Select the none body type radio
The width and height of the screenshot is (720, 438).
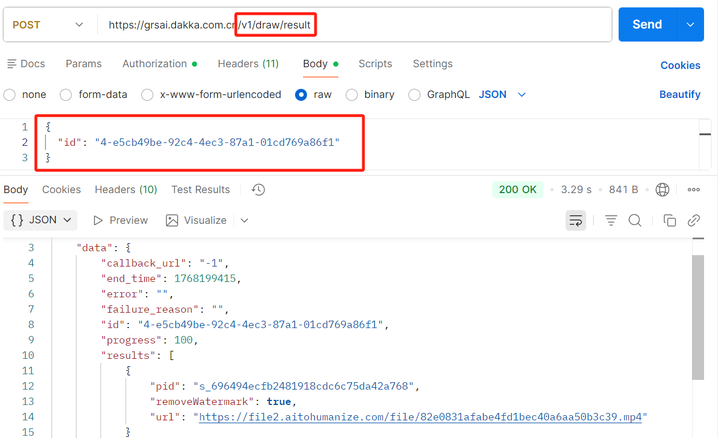point(10,95)
